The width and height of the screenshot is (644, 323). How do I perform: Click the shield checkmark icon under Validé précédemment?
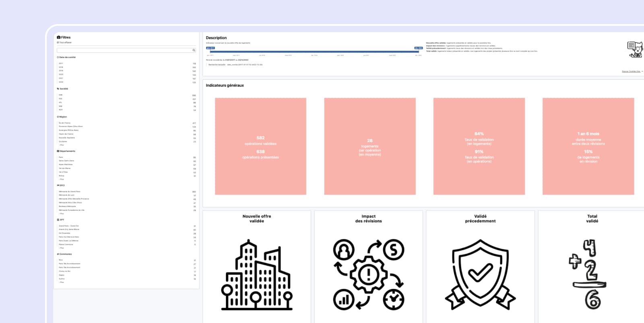click(x=480, y=275)
